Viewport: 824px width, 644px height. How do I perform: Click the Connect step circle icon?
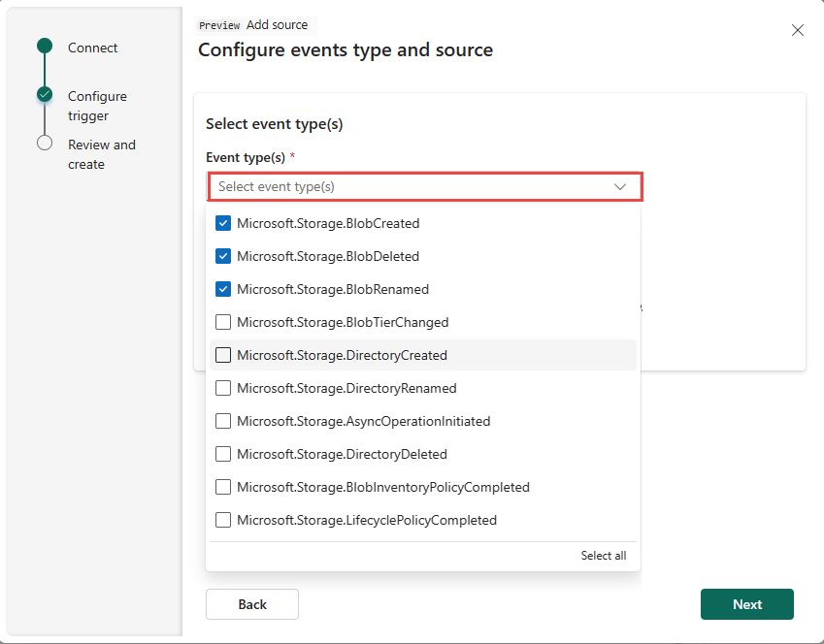pyautogui.click(x=45, y=46)
